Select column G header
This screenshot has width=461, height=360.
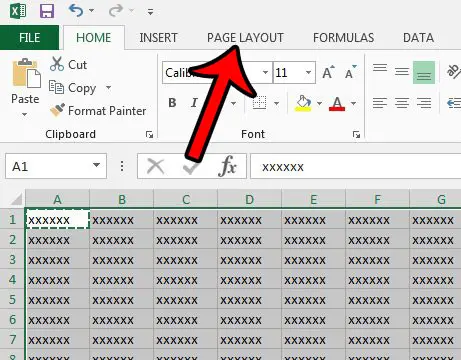point(435,199)
